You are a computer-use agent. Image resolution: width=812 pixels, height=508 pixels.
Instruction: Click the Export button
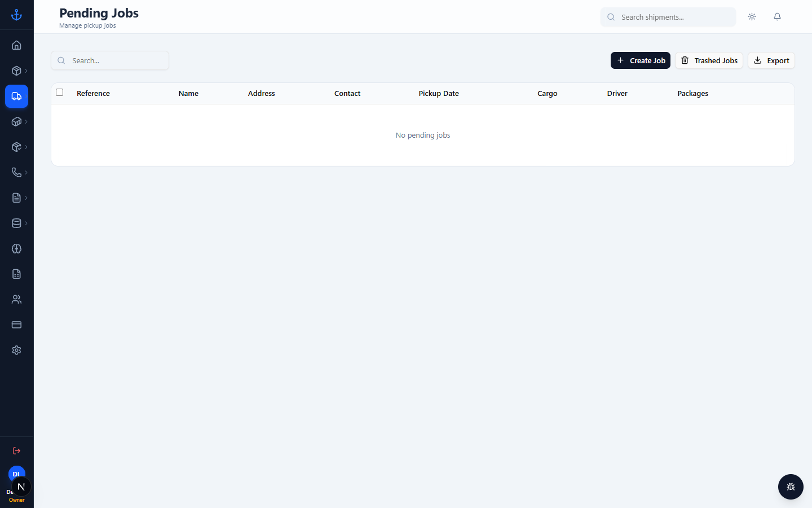771,60
